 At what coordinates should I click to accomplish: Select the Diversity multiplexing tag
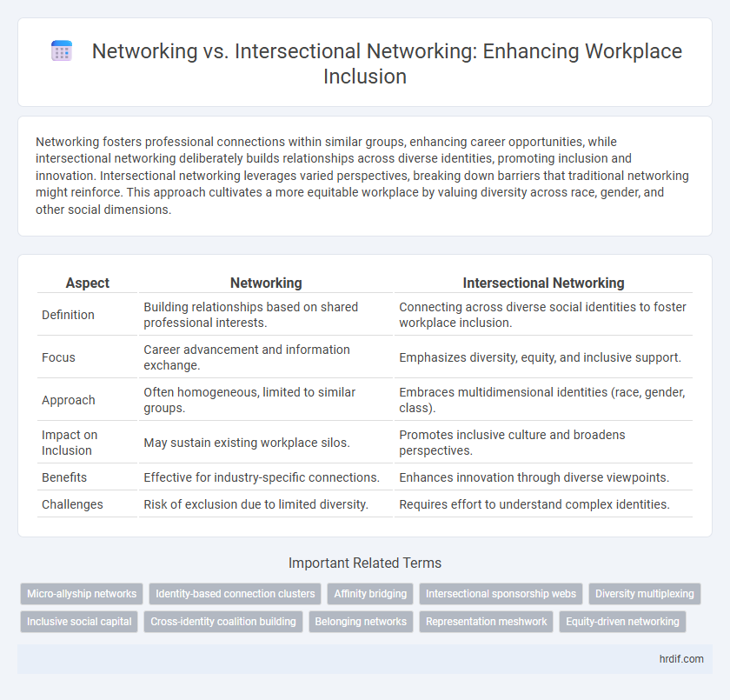coord(644,594)
